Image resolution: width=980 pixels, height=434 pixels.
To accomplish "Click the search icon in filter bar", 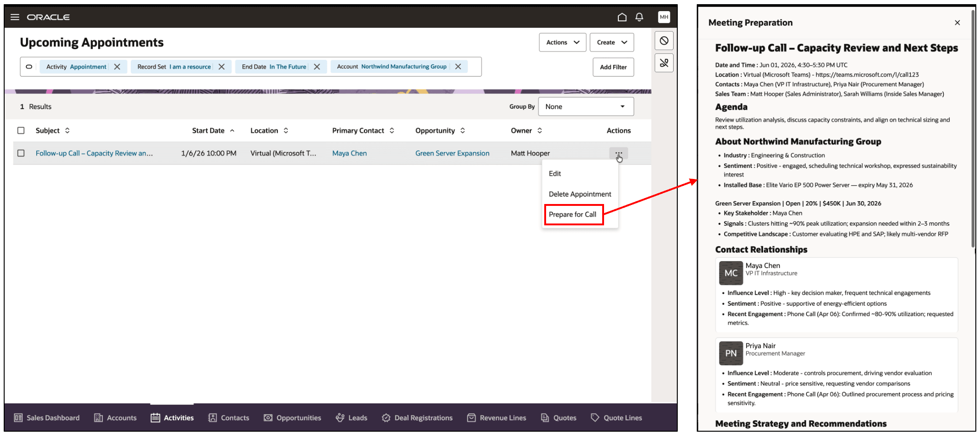I will point(29,67).
